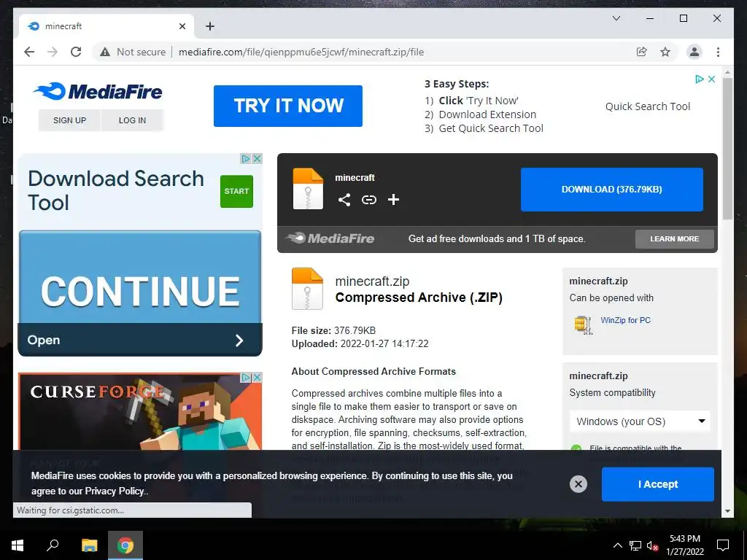Open the Windows Start menu

point(18,545)
